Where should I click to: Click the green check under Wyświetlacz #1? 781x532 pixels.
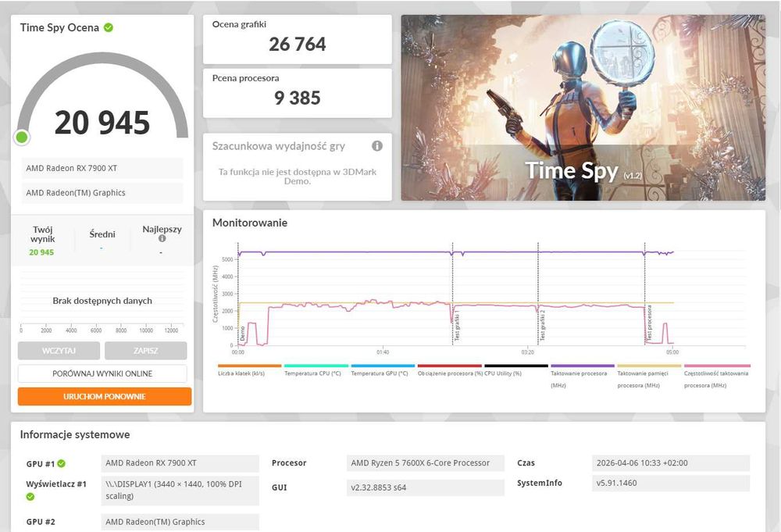pos(30,497)
